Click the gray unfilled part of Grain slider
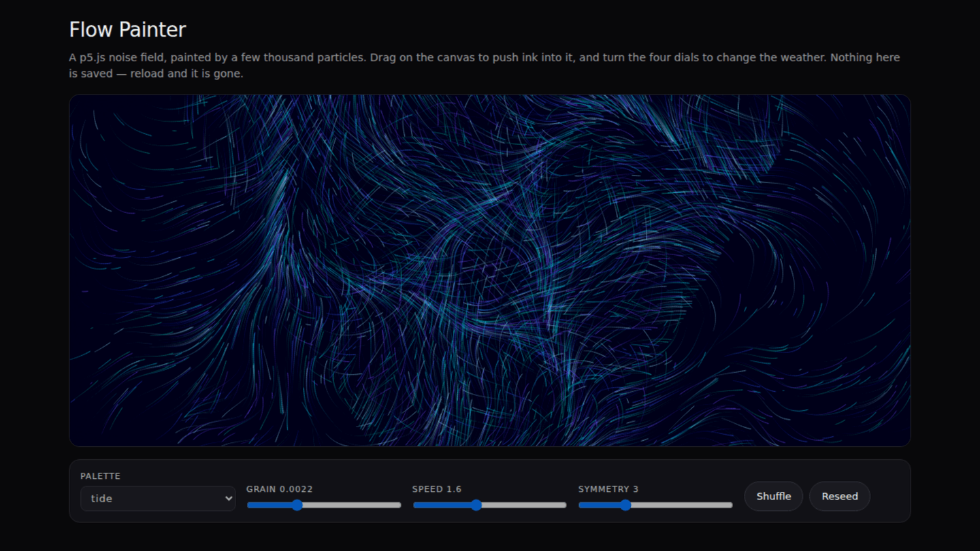 point(352,505)
